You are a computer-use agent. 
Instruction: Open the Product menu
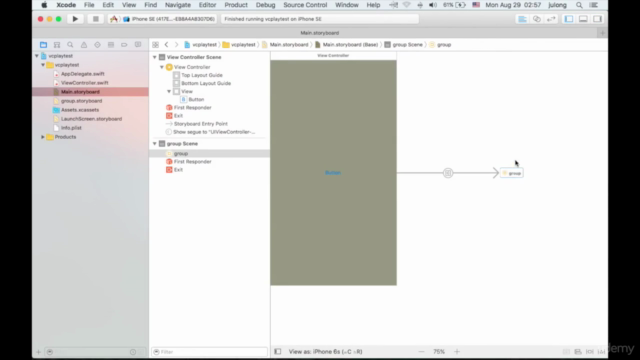pos(236,5)
